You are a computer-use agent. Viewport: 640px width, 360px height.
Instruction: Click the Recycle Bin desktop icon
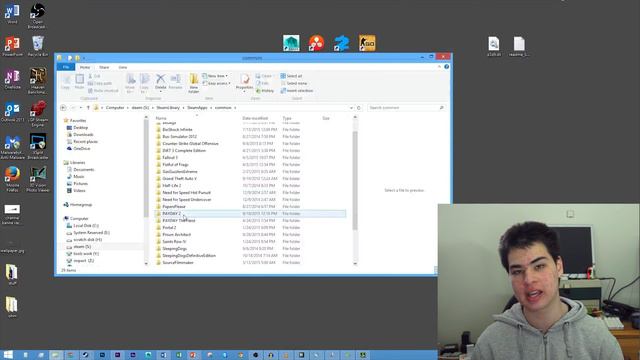[38, 46]
